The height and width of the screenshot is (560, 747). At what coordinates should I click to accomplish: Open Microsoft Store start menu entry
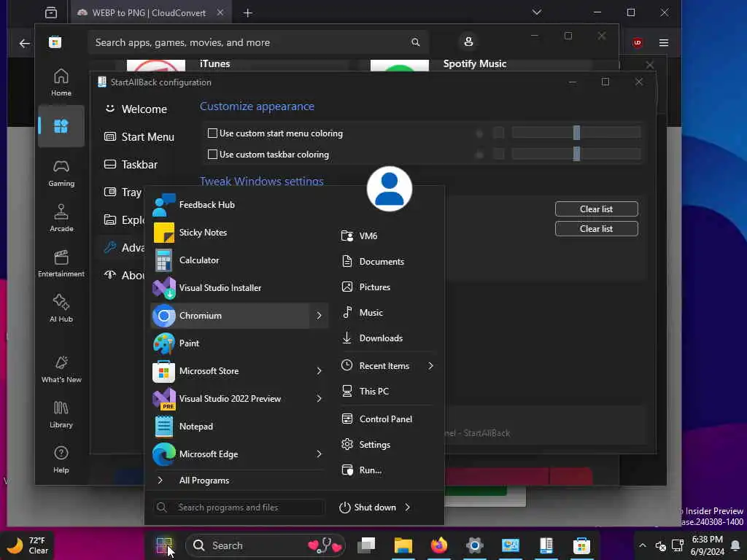pos(231,371)
